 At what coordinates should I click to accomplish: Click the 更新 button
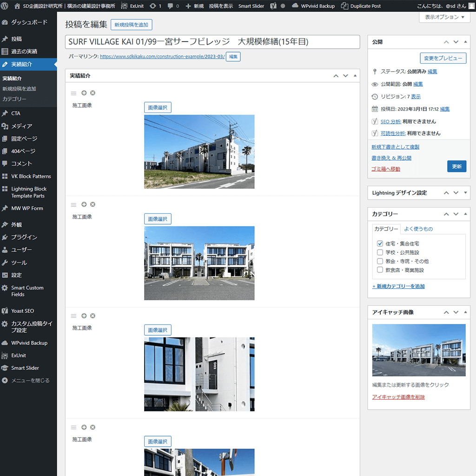[456, 166]
